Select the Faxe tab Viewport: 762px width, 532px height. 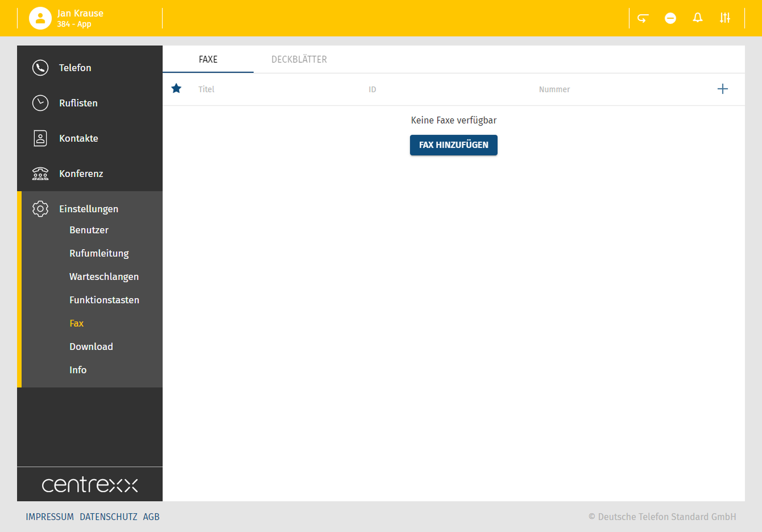[x=208, y=59]
